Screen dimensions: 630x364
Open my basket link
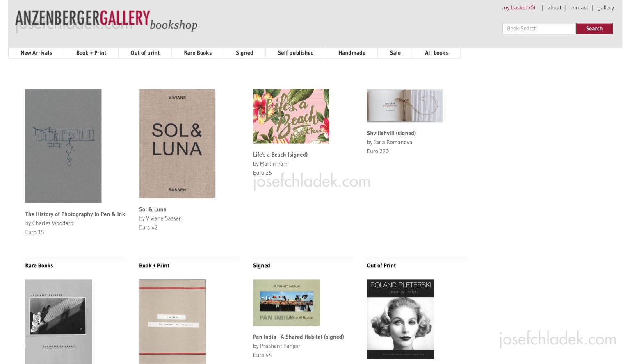tap(519, 7)
